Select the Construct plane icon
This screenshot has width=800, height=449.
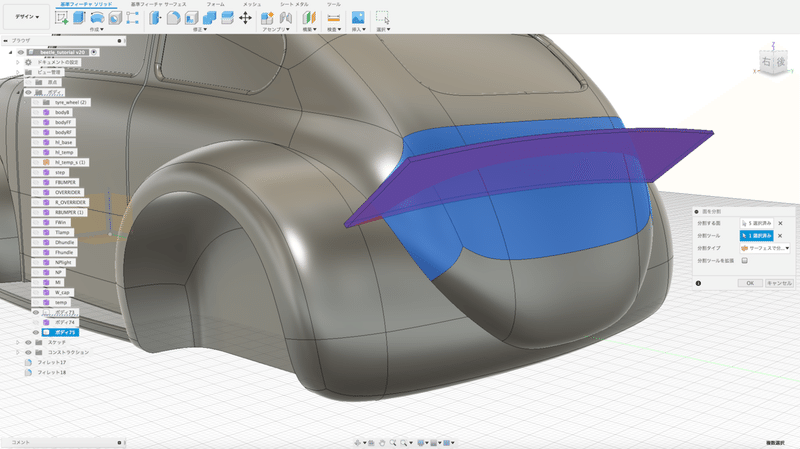coord(309,18)
